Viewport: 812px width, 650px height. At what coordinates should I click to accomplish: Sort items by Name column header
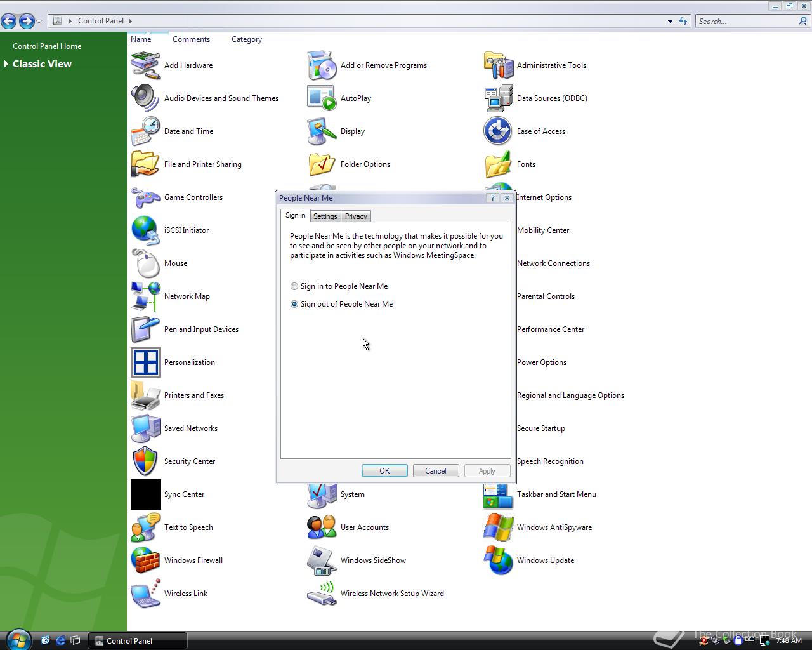pos(141,39)
